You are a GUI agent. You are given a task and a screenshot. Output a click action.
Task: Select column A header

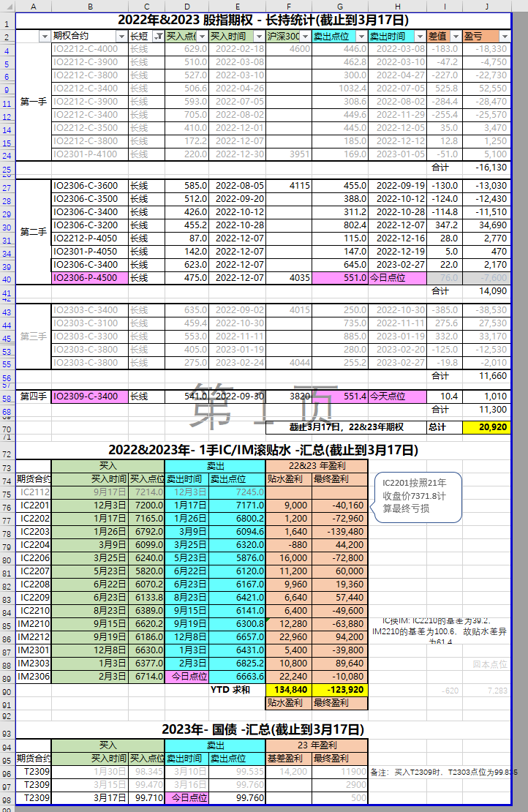[34, 6]
